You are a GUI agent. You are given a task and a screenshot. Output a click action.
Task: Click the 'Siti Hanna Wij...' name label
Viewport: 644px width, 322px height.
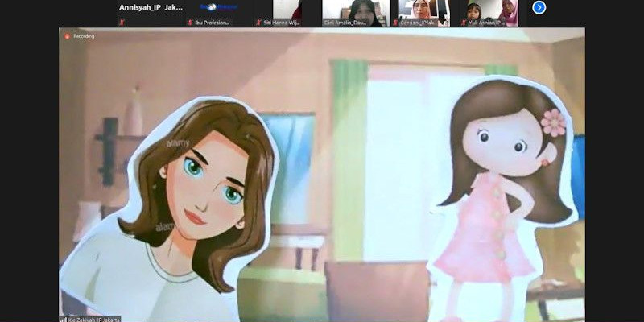282,23
